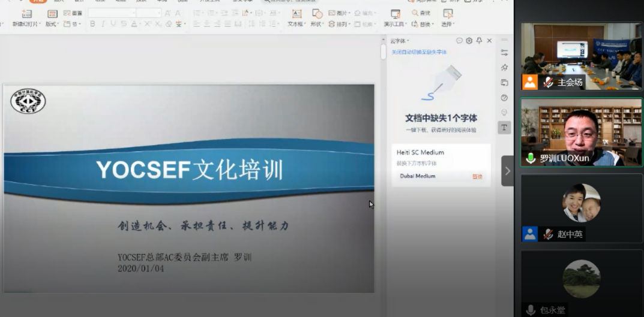This screenshot has height=317, width=644.
Task: Click the decrease font size icon
Action: (178, 13)
